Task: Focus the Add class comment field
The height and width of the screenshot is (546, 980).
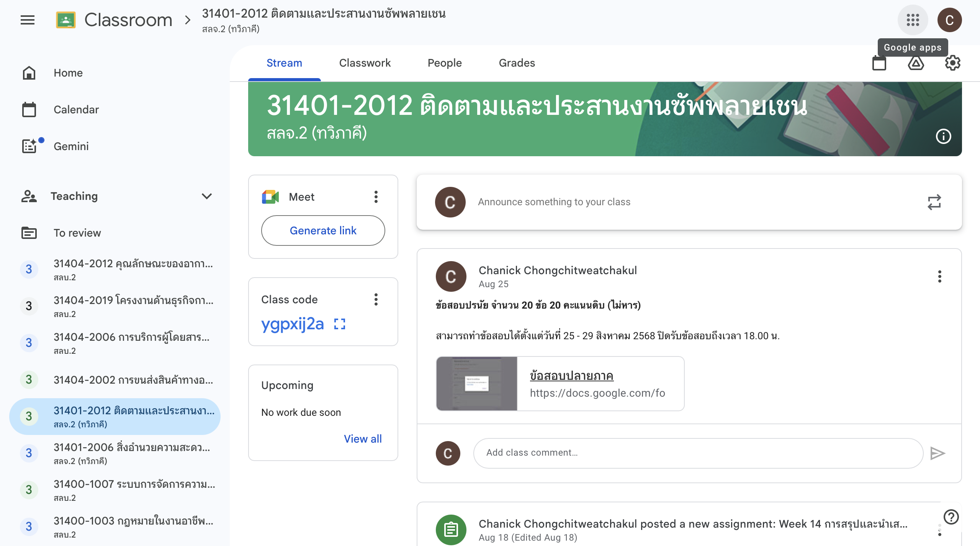Action: point(698,453)
